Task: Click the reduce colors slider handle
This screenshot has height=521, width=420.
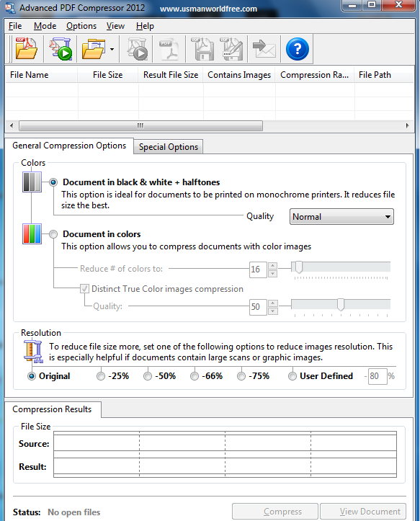Action: pos(299,267)
